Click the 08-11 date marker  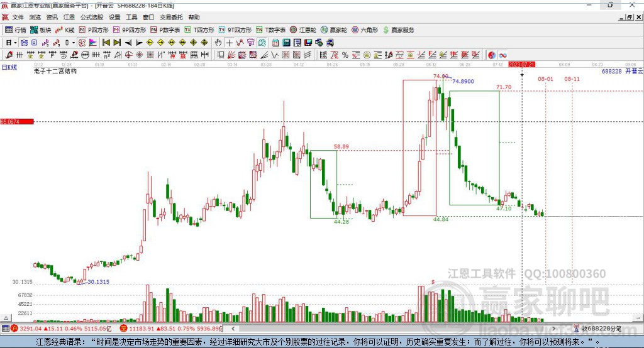click(x=572, y=79)
